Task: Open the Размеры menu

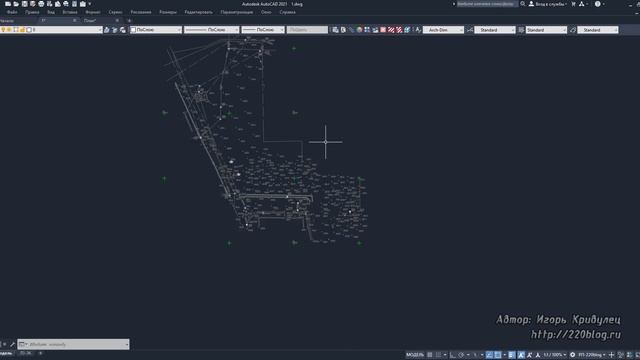Action: [x=168, y=12]
